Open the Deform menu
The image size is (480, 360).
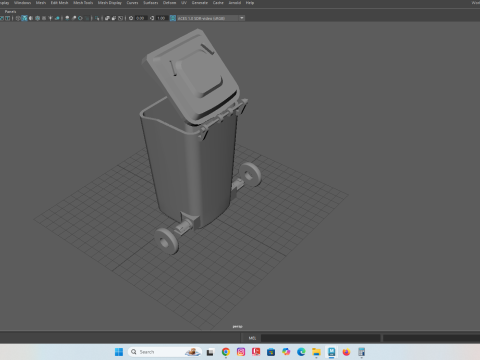169,3
